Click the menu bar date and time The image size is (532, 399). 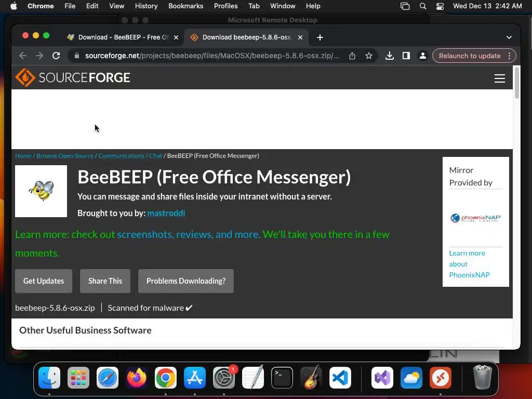487,6
